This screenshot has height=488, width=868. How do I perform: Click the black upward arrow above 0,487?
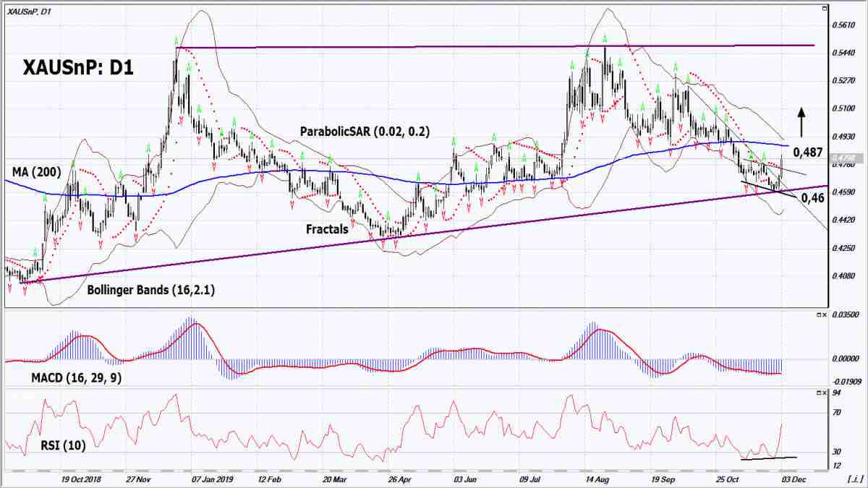[801, 121]
